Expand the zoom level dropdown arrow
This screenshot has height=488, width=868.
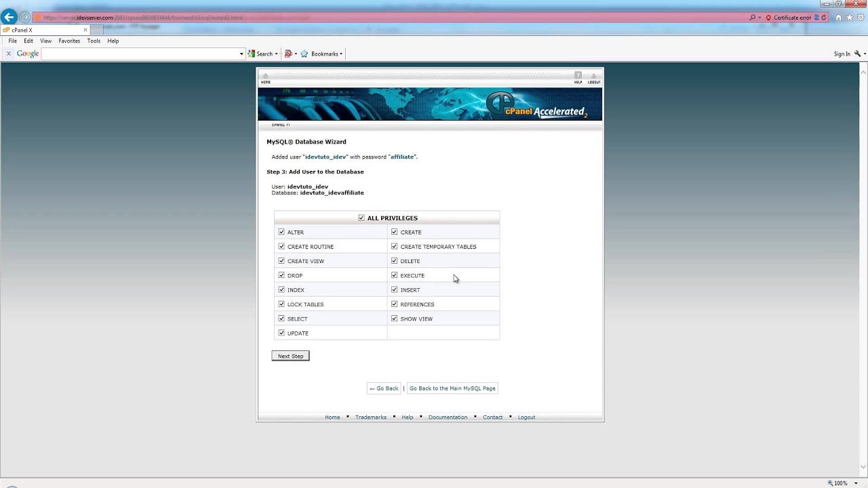tap(856, 483)
